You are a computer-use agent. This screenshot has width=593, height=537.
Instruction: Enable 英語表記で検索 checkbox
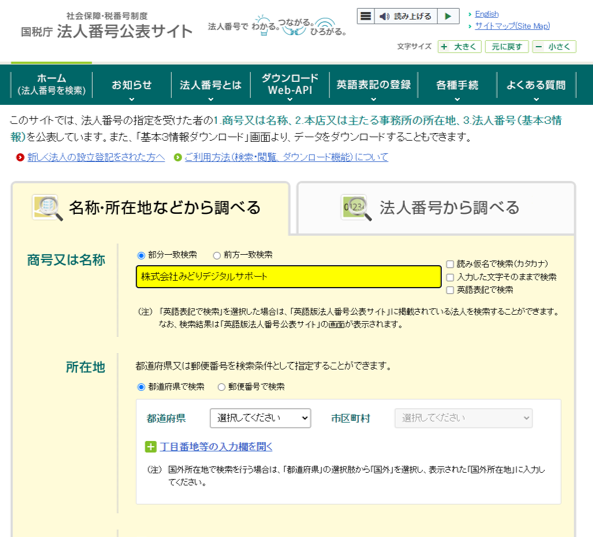(450, 290)
